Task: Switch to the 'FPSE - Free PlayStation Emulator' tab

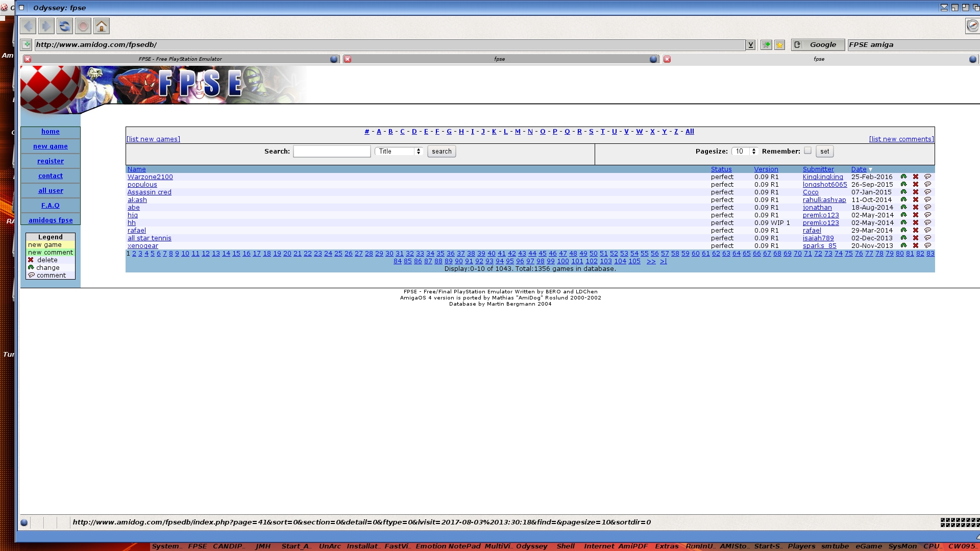Action: pos(180,59)
